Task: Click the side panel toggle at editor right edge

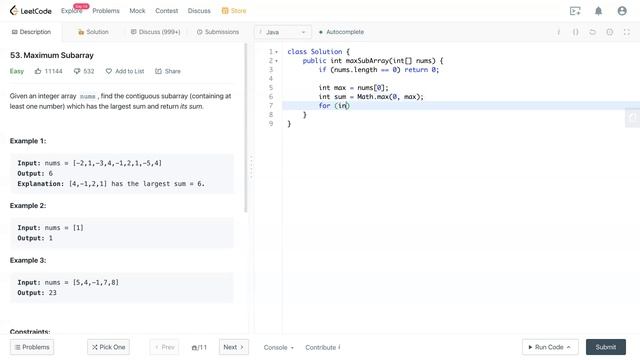Action: (633, 118)
